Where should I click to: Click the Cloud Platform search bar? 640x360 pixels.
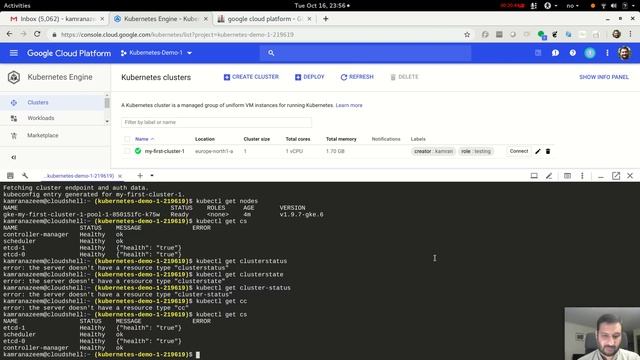pyautogui.click(x=365, y=53)
